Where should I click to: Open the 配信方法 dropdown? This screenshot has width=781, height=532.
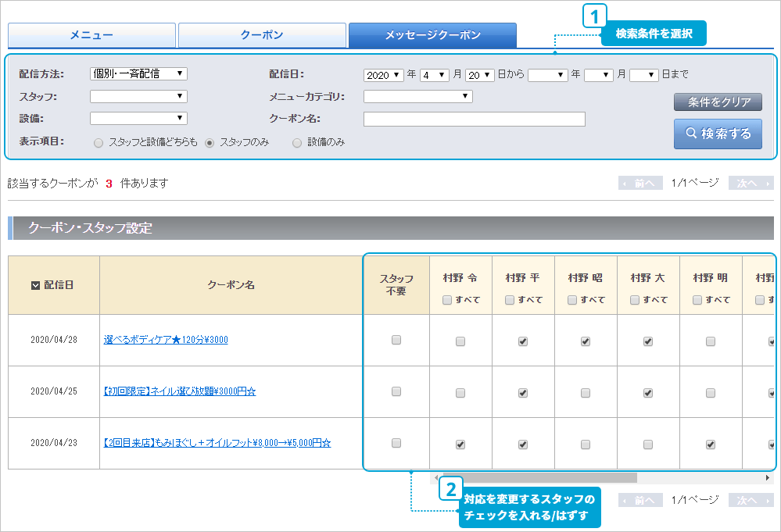138,74
